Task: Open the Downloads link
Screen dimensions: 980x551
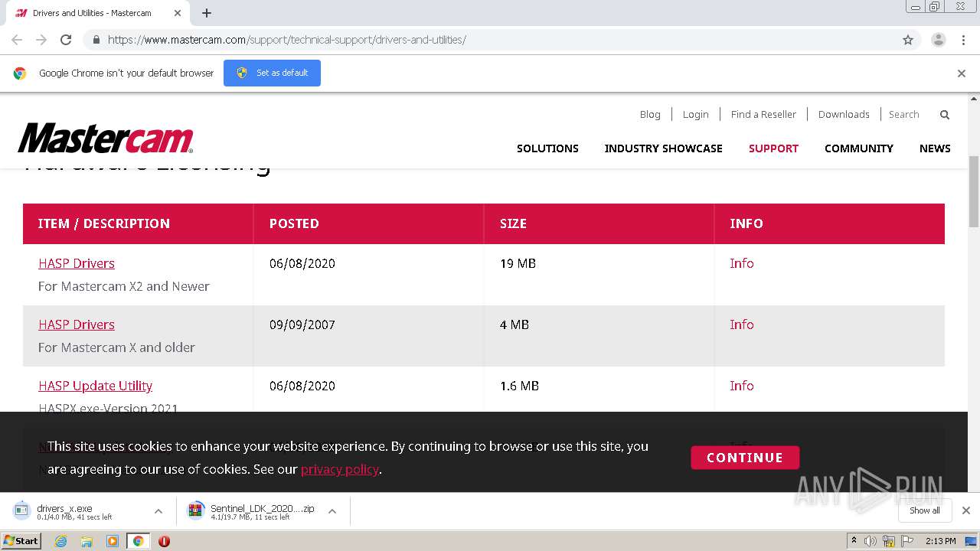Action: pos(844,114)
